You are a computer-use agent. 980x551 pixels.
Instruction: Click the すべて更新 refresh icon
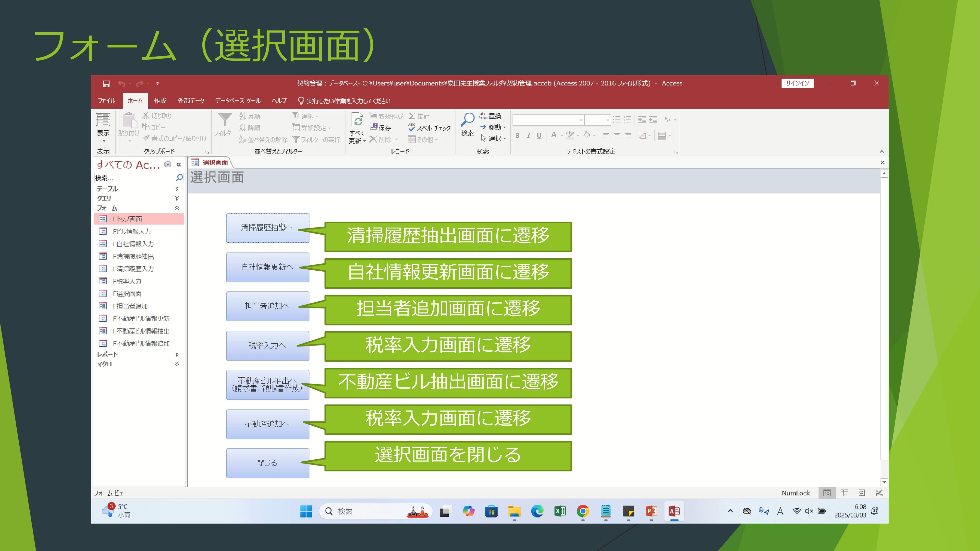[x=357, y=120]
